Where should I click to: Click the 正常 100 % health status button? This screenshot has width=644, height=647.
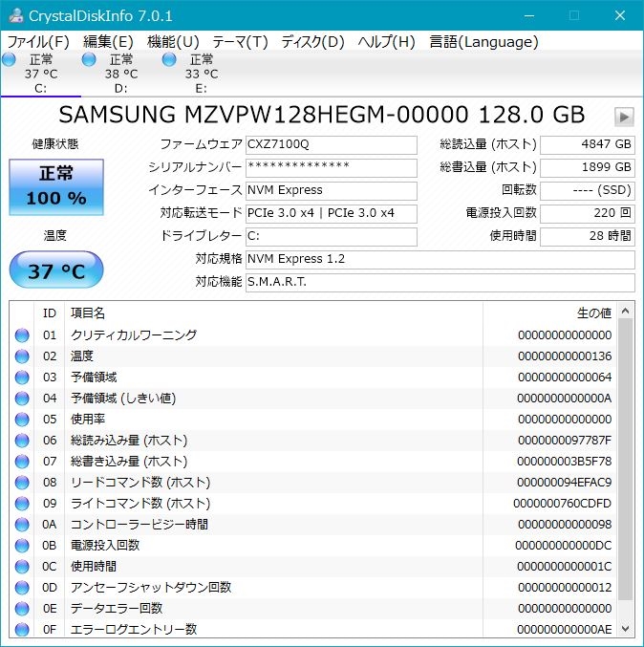tap(56, 187)
